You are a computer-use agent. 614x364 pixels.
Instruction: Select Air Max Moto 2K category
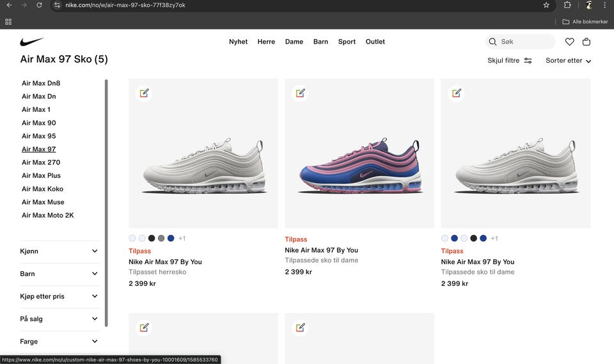(x=48, y=216)
